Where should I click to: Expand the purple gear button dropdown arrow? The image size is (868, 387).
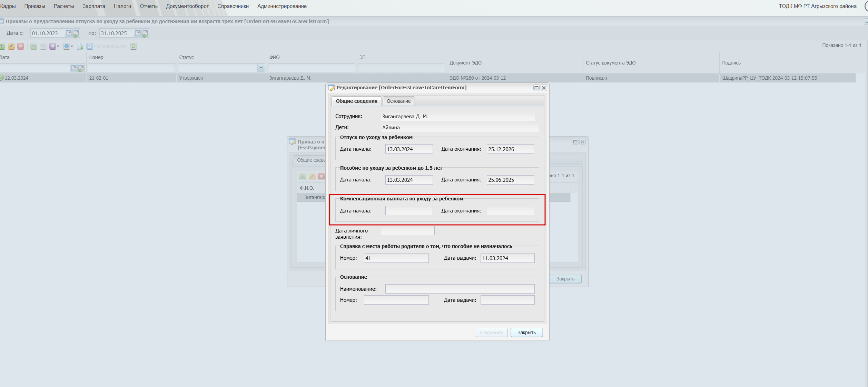(58, 46)
